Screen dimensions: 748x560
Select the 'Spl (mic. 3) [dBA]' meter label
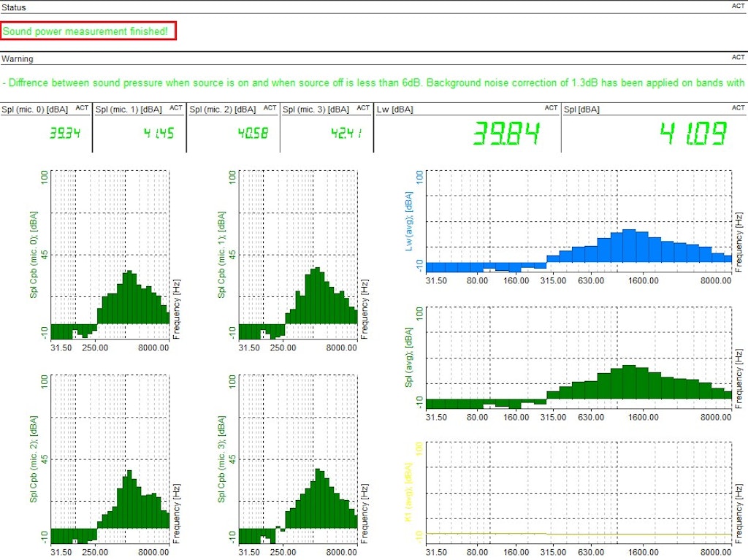click(316, 110)
